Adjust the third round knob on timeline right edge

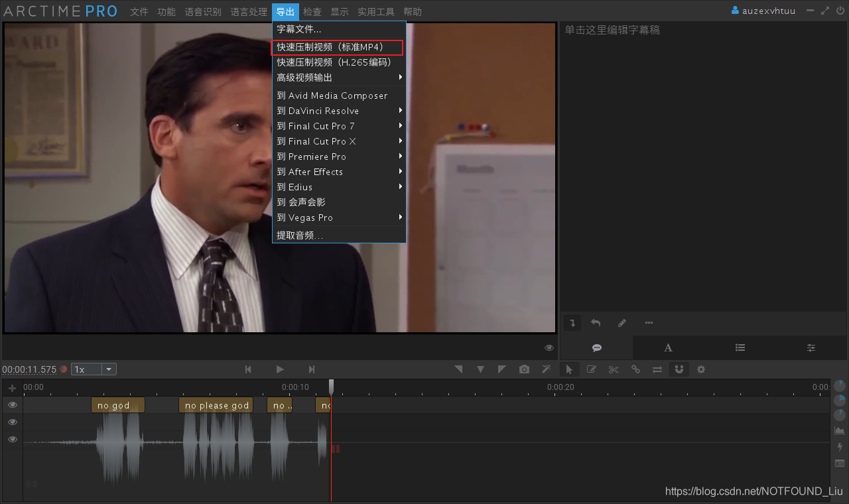click(840, 415)
